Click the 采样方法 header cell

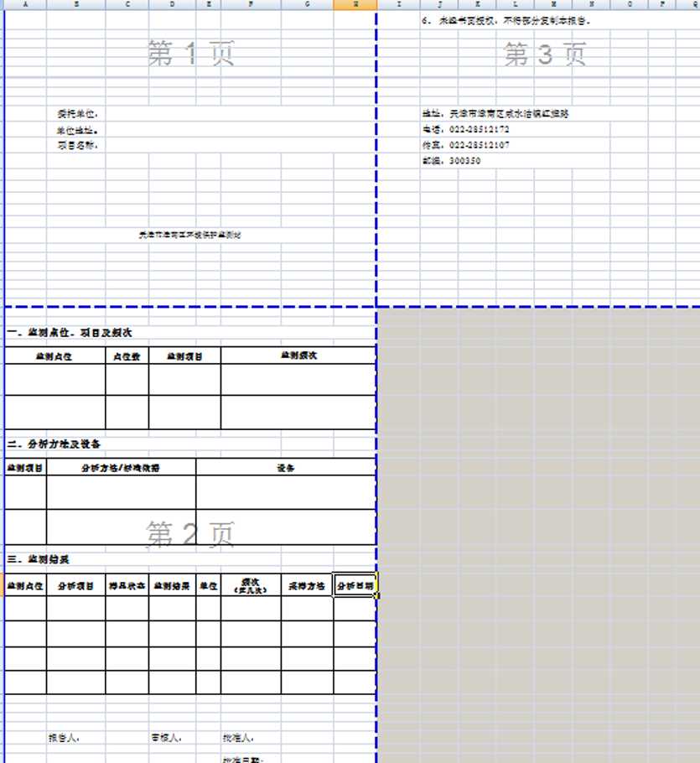coord(308,585)
